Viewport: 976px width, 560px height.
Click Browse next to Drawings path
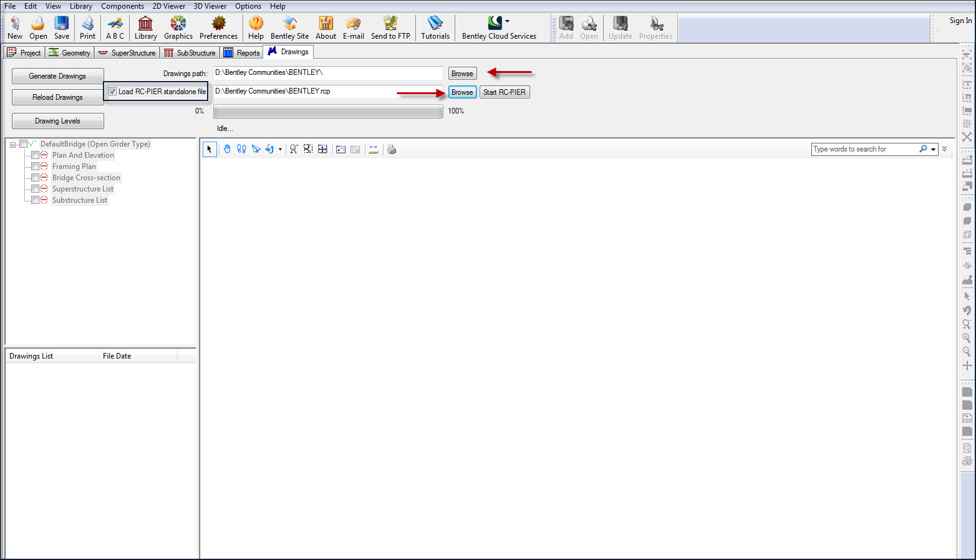point(462,74)
